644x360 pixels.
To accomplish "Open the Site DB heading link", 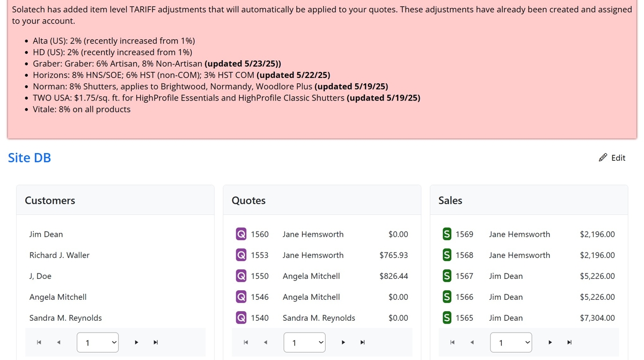I will [30, 157].
